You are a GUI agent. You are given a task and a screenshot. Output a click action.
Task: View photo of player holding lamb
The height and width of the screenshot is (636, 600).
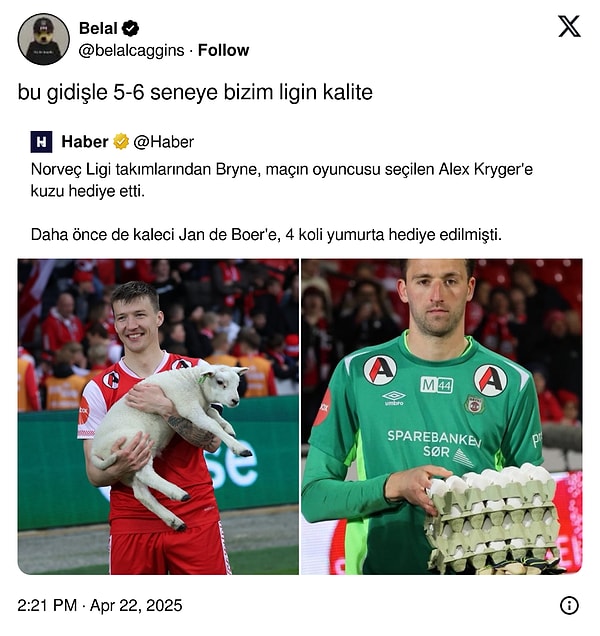158,417
